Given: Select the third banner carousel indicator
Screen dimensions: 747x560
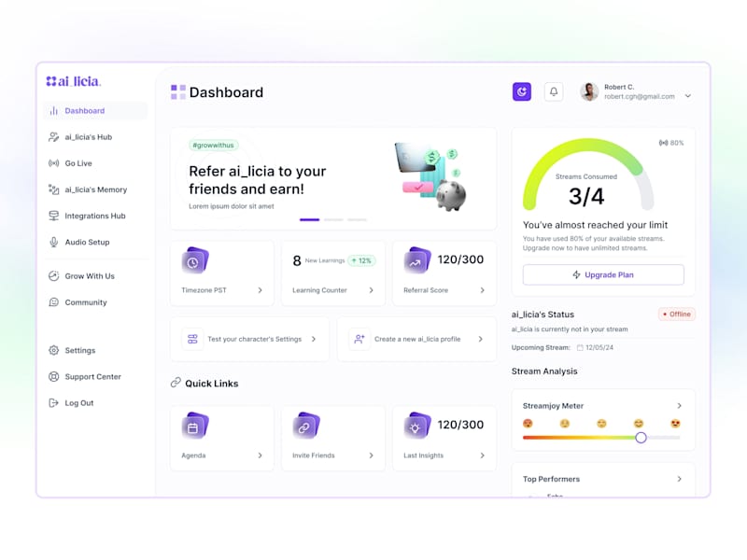Looking at the screenshot, I should (x=358, y=219).
